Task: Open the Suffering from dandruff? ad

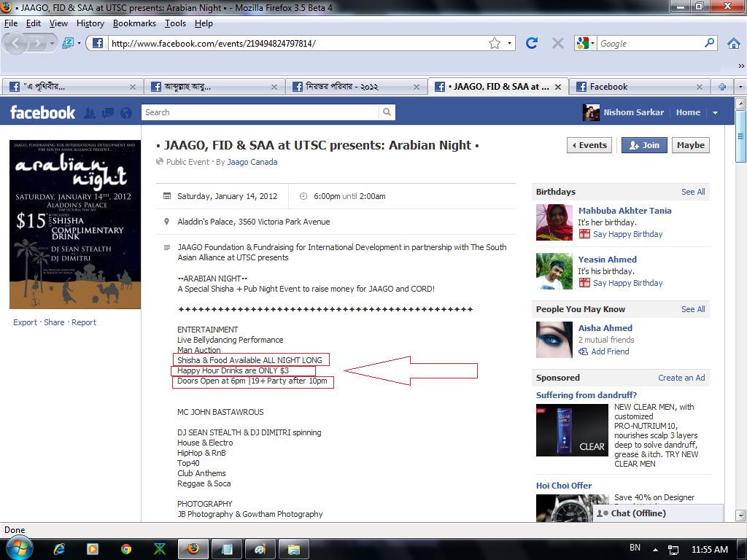Action: coord(586,395)
